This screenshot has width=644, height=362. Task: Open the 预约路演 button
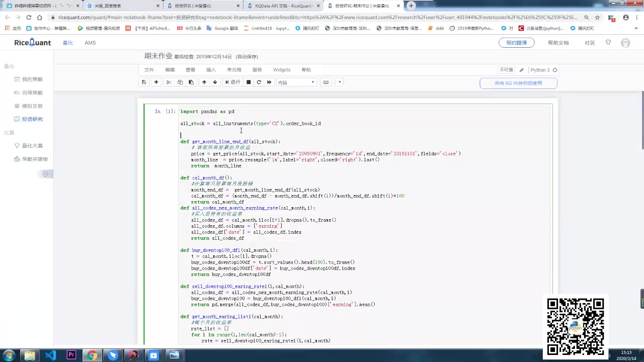coord(516,43)
